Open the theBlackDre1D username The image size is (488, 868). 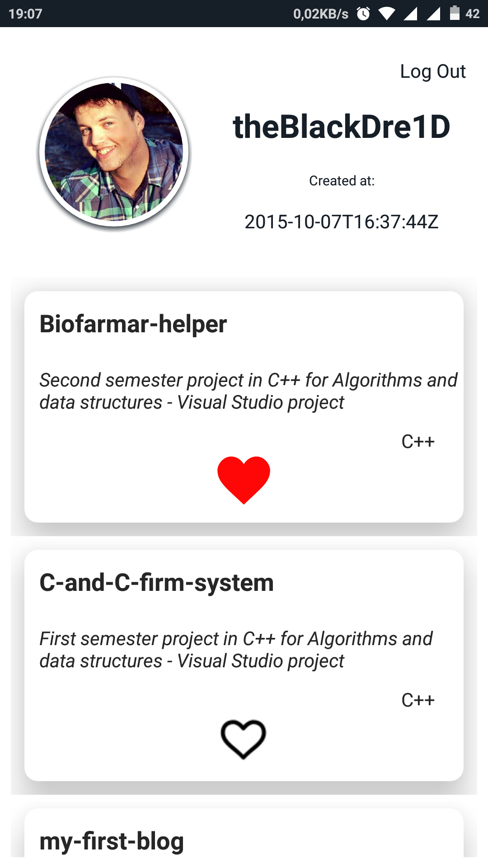[x=341, y=127]
